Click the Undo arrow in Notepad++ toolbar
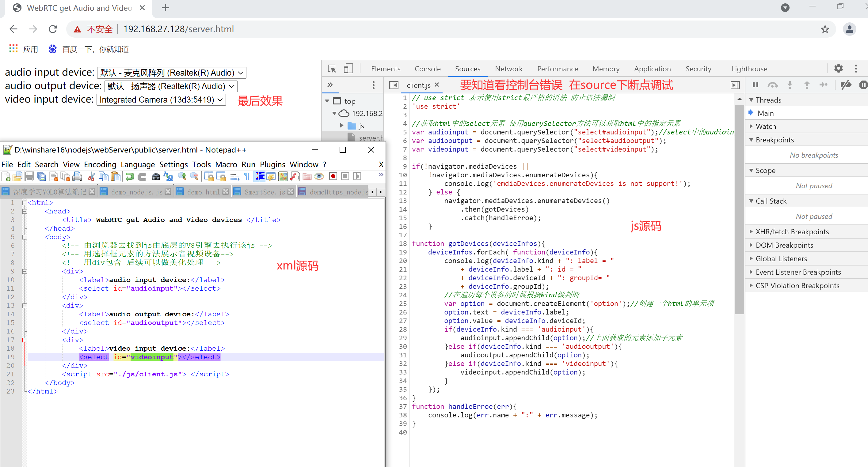 tap(130, 176)
